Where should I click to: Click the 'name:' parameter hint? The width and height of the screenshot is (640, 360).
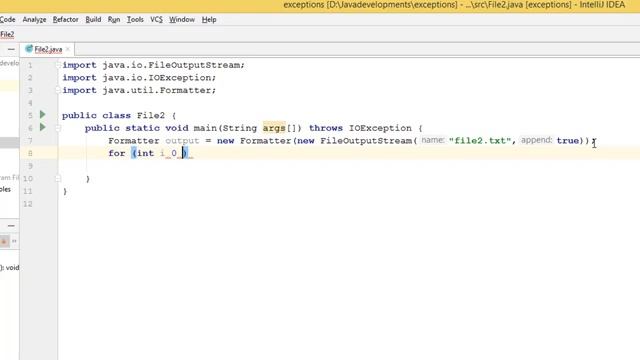433,140
